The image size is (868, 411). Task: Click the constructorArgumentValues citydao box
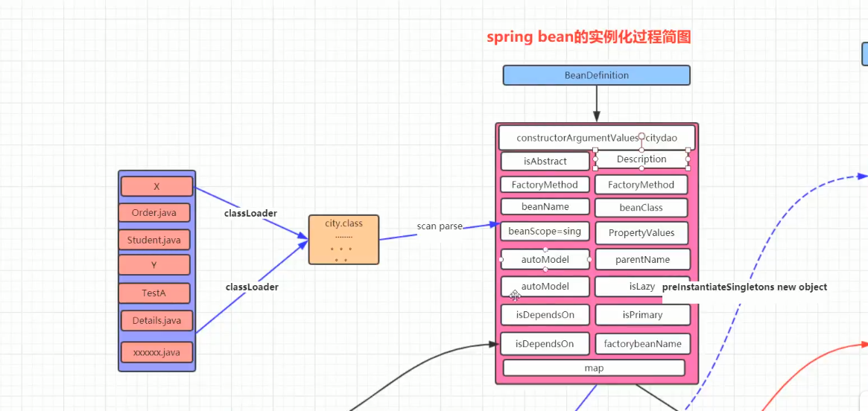click(x=596, y=138)
